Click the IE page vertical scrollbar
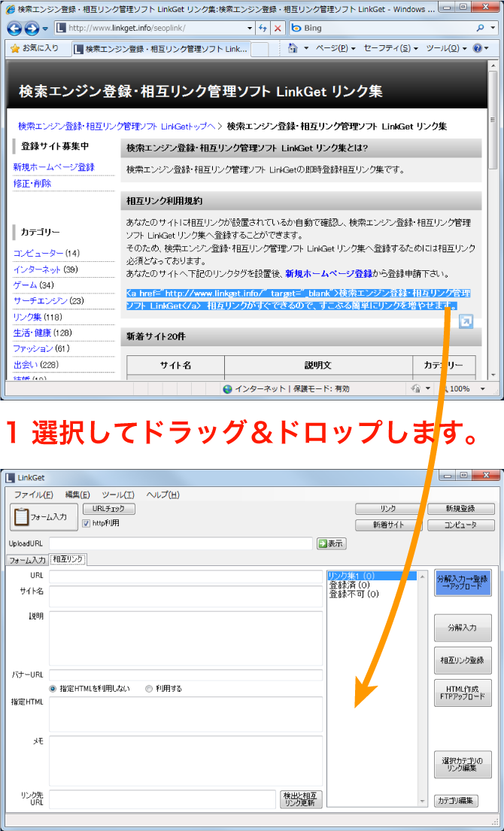 point(493,219)
